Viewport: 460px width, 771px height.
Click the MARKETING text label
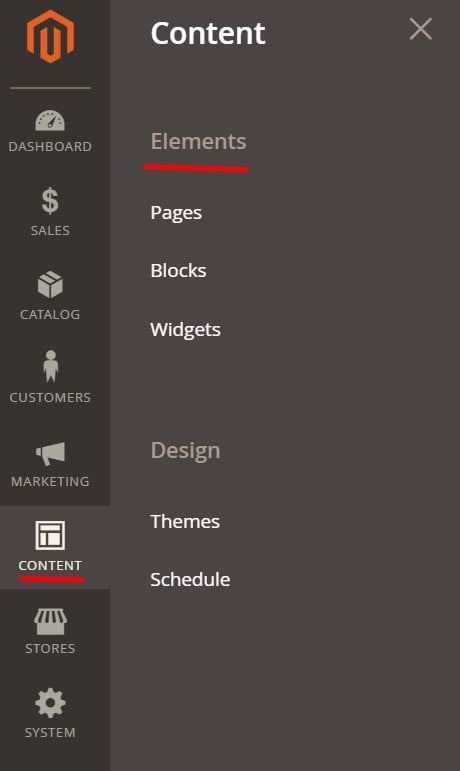[50, 481]
